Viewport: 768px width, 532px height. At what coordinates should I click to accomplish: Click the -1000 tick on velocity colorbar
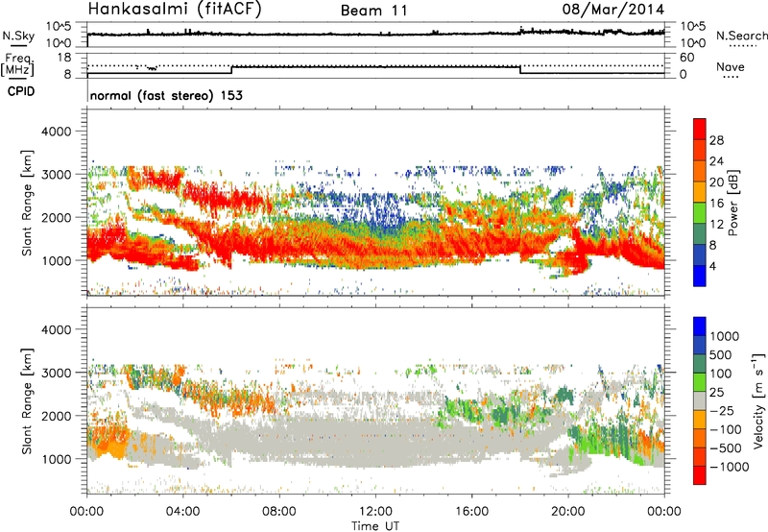(729, 467)
